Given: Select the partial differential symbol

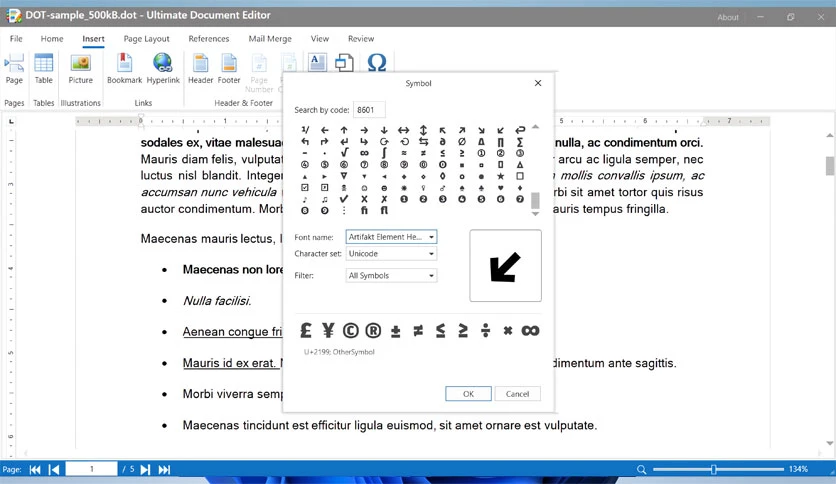Looking at the screenshot, I should [x=442, y=142].
